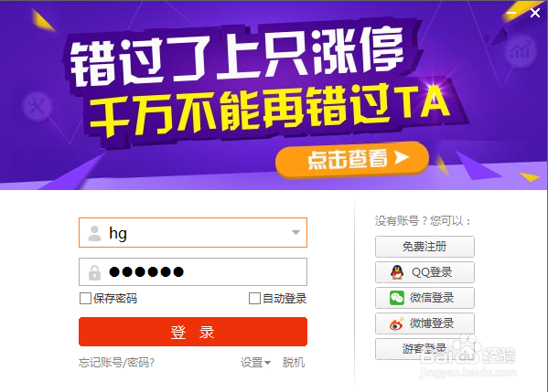Click the padlock icon in password field
548x392 pixels.
coord(94,272)
